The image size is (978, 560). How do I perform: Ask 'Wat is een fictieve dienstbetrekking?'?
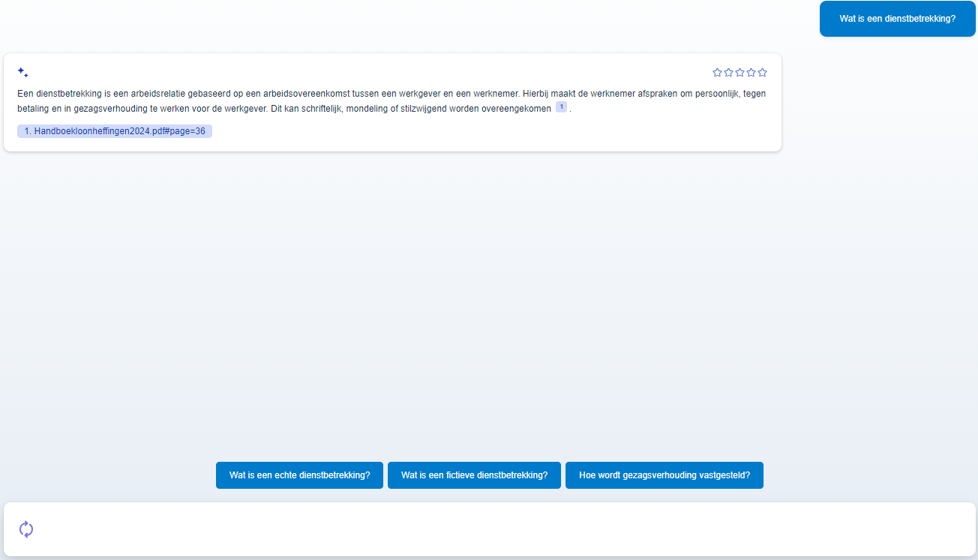474,475
